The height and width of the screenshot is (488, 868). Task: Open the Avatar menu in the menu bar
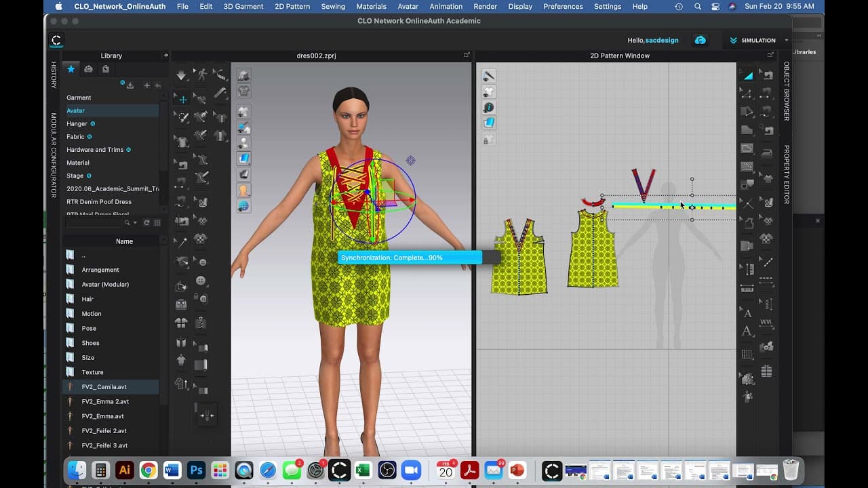coord(408,6)
